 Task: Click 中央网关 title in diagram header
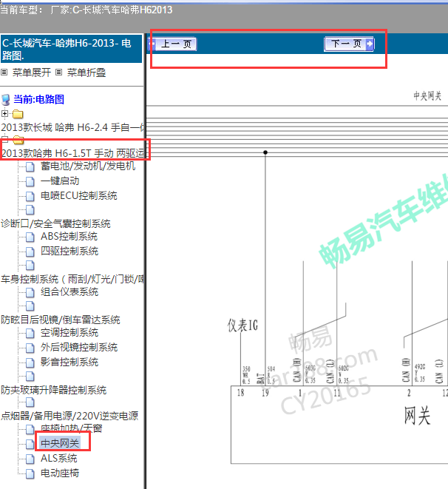pyautogui.click(x=427, y=95)
